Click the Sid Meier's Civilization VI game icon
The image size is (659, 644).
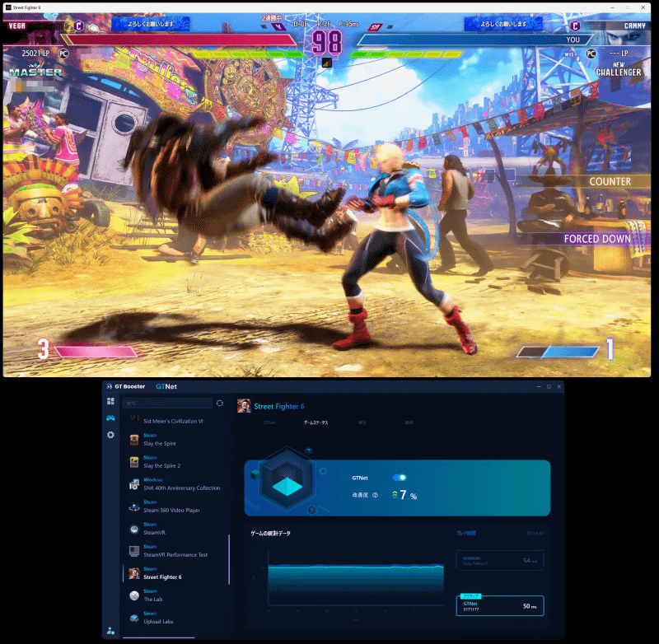(x=134, y=418)
